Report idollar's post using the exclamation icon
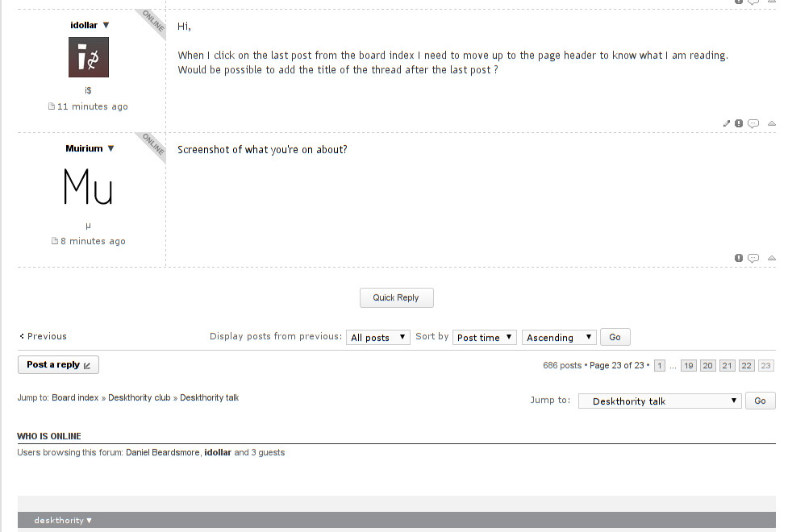The image size is (788, 532). click(739, 123)
